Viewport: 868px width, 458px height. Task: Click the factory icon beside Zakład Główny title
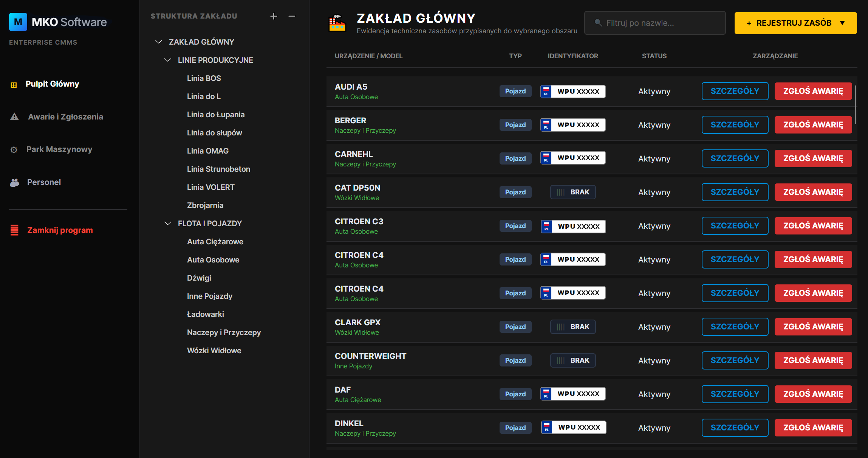click(x=337, y=23)
